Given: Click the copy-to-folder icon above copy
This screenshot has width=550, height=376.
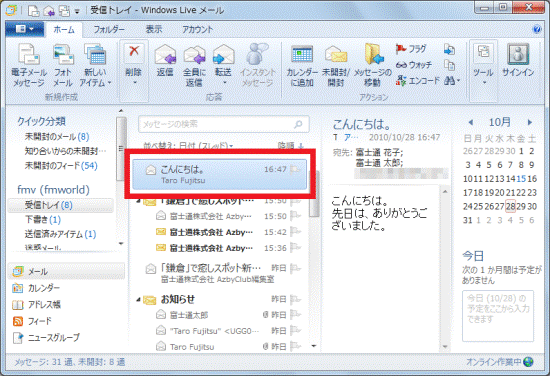Looking at the screenshot, I should (x=449, y=49).
